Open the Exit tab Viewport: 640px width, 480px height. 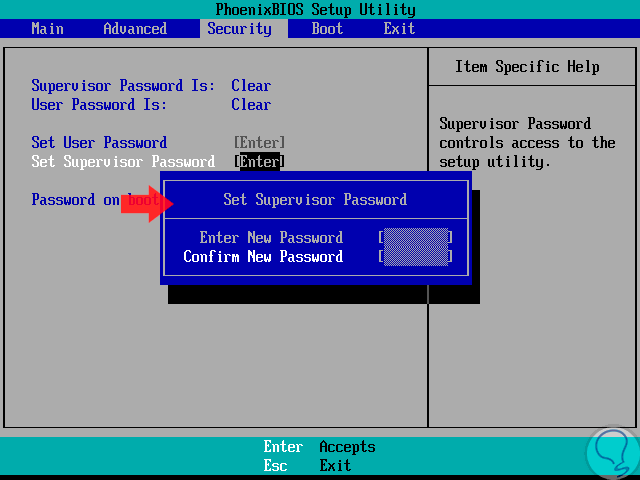coord(399,29)
